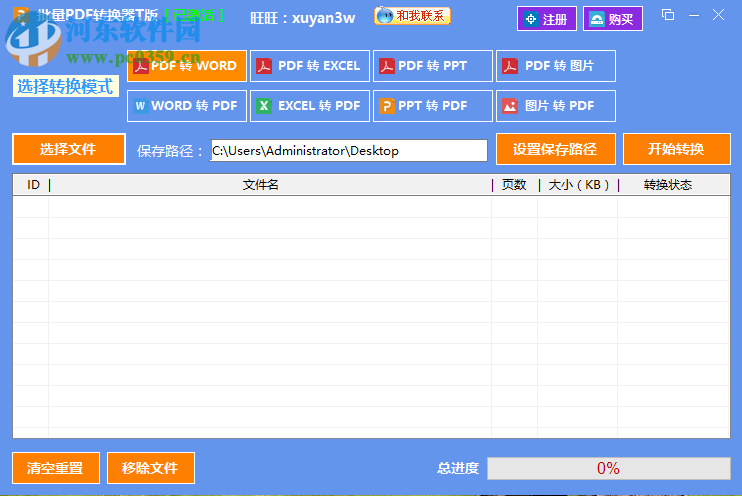Image resolution: width=742 pixels, height=496 pixels.
Task: Click the restore window icon
Action: (x=668, y=15)
